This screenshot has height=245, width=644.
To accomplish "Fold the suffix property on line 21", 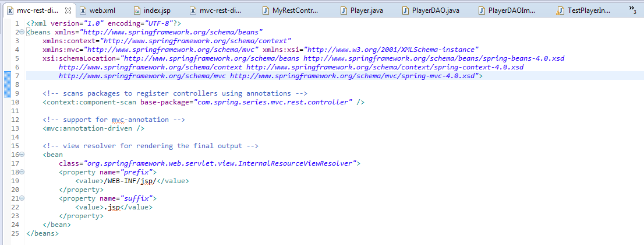I will pyautogui.click(x=22, y=198).
